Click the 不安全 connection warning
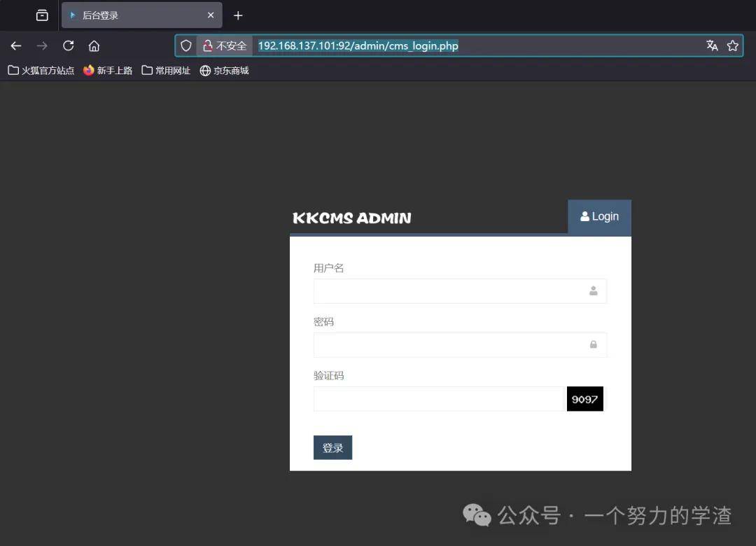This screenshot has width=756, height=546. click(x=225, y=45)
